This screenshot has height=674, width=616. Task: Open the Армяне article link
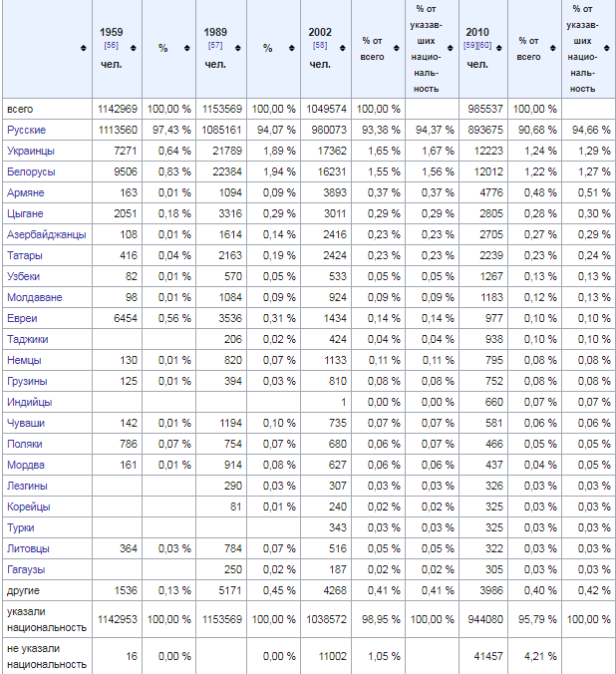point(25,192)
